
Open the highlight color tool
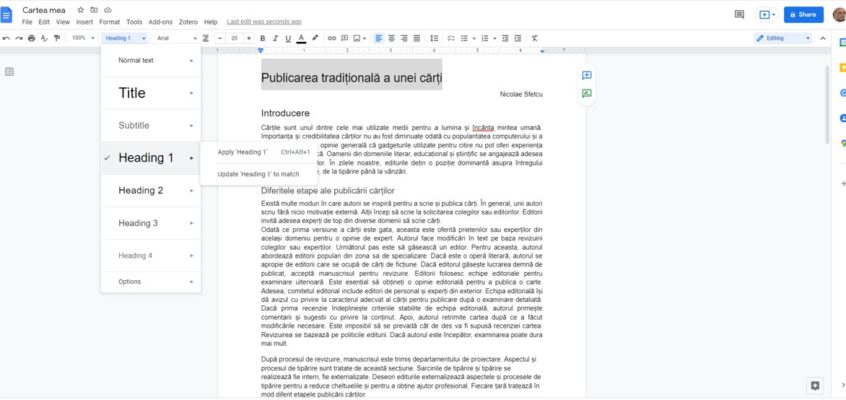point(315,38)
